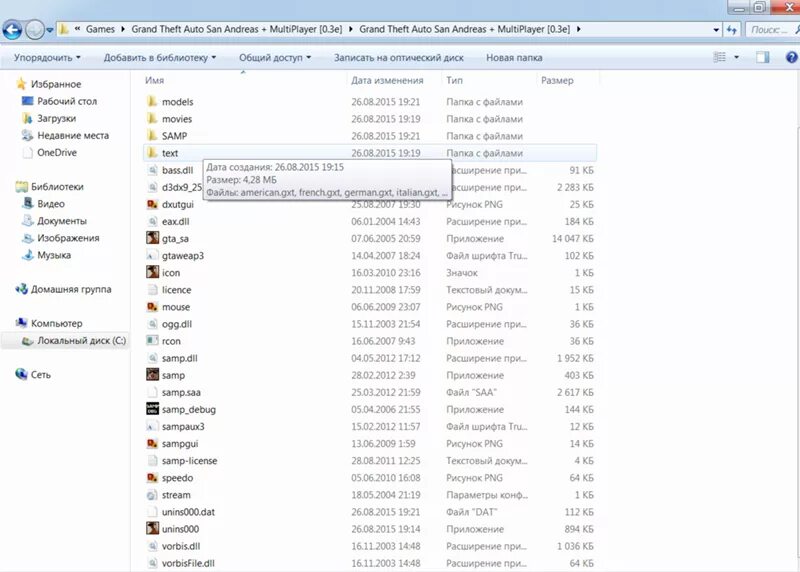Click the speedo file name

[177, 478]
